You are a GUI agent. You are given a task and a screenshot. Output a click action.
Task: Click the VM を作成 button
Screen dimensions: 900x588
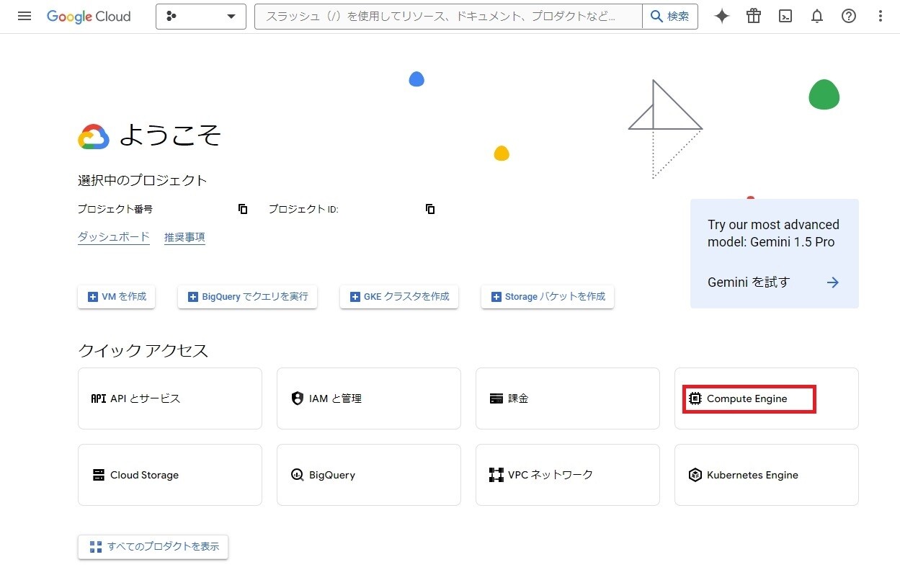tap(116, 297)
